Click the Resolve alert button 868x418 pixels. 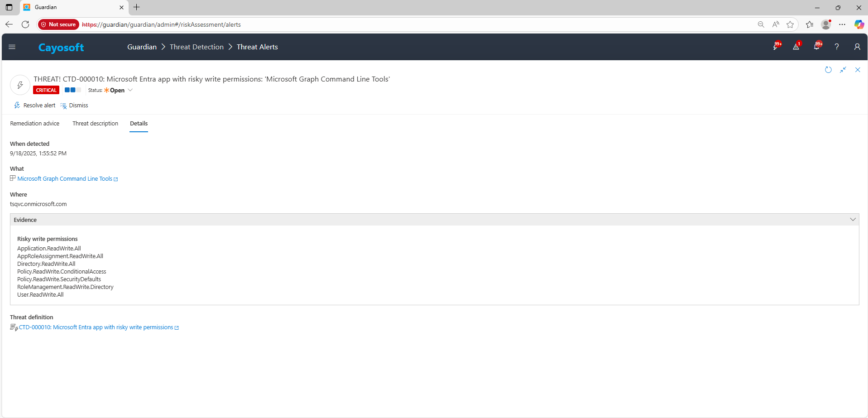tap(35, 106)
